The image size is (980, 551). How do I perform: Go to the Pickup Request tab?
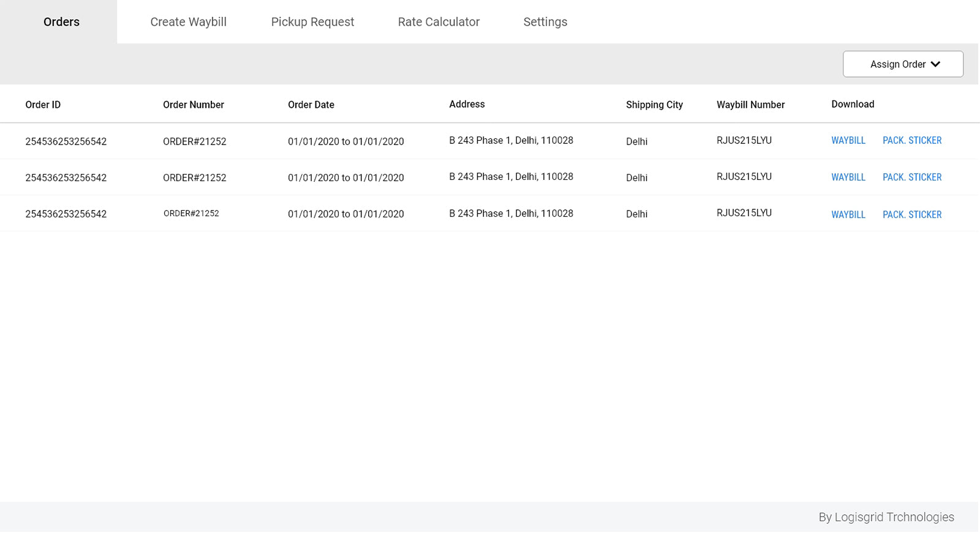pos(312,22)
